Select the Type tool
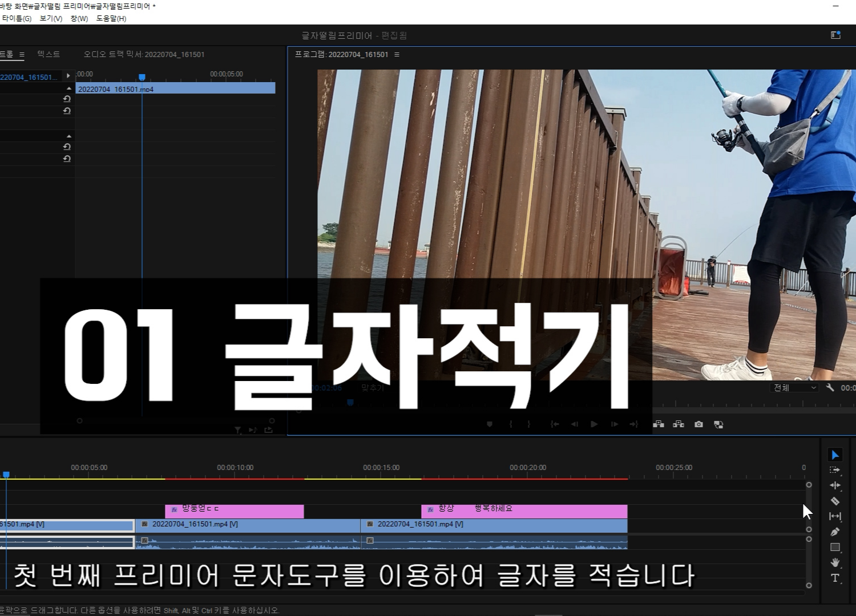856x616 pixels. 835,578
